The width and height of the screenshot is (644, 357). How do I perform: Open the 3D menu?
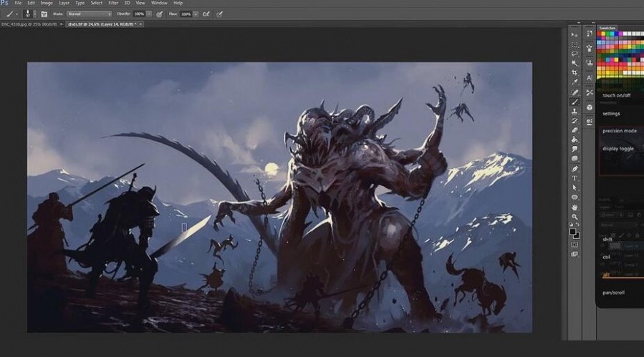(x=128, y=3)
